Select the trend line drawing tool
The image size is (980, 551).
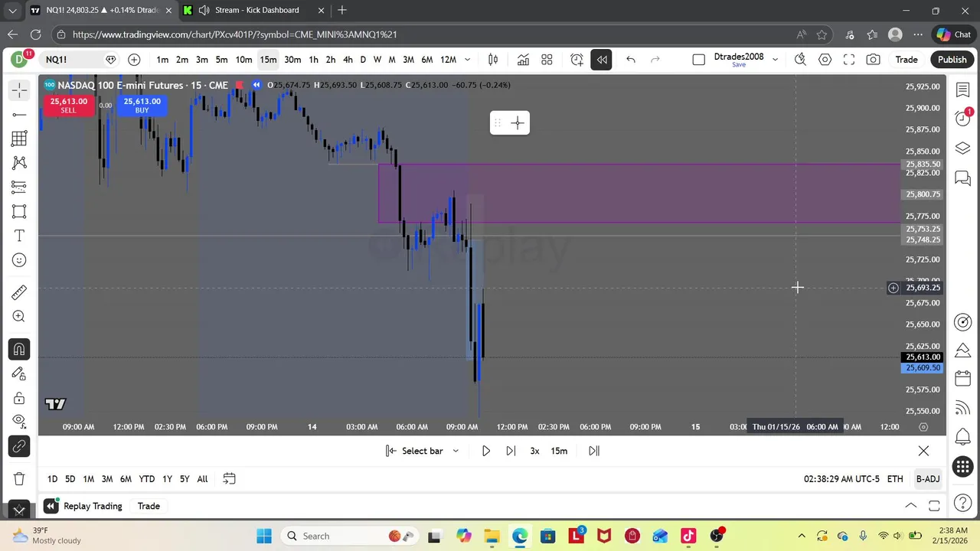tap(19, 115)
